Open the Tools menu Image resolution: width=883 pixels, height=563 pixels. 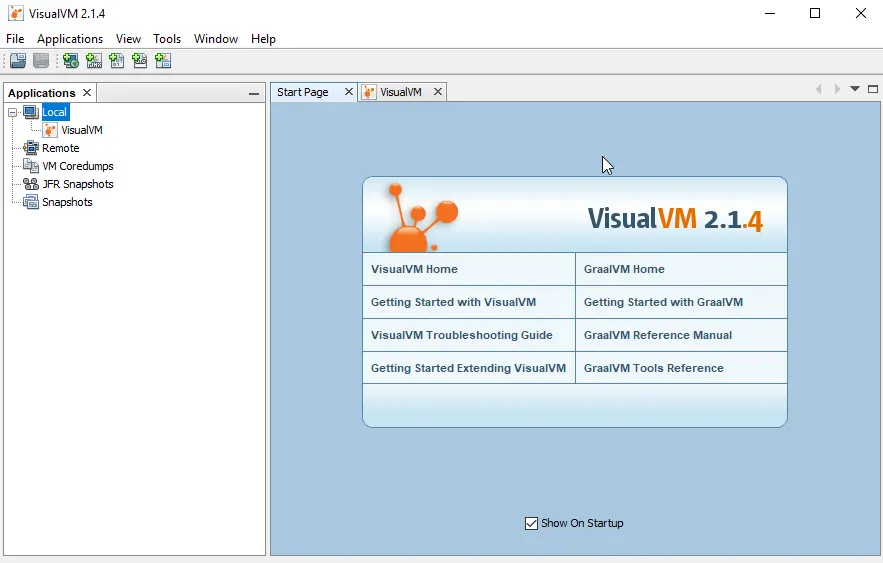[x=167, y=39]
